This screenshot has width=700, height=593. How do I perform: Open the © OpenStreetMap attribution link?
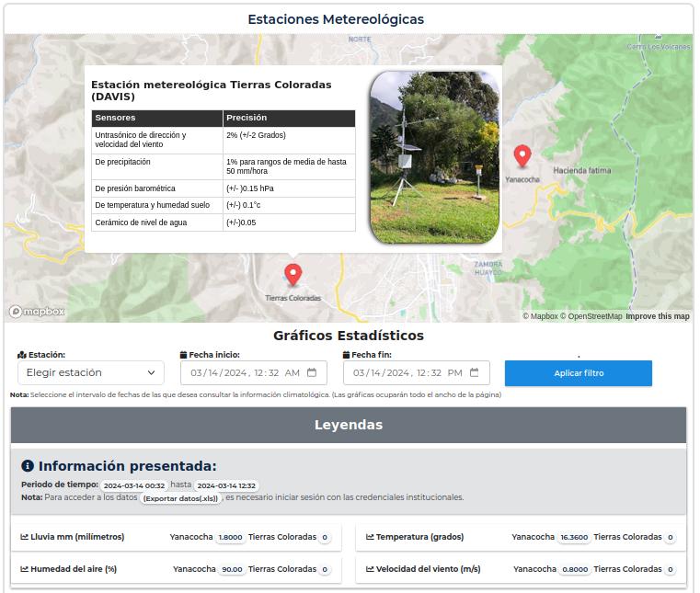(x=591, y=316)
